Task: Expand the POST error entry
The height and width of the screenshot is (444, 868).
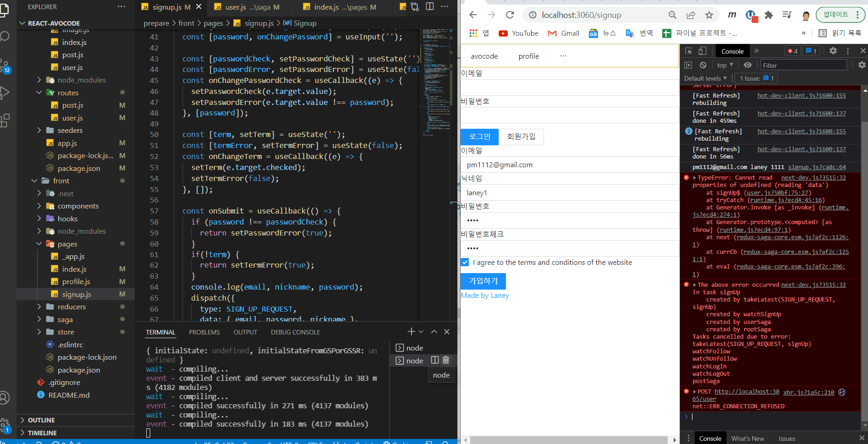Action: click(x=695, y=392)
